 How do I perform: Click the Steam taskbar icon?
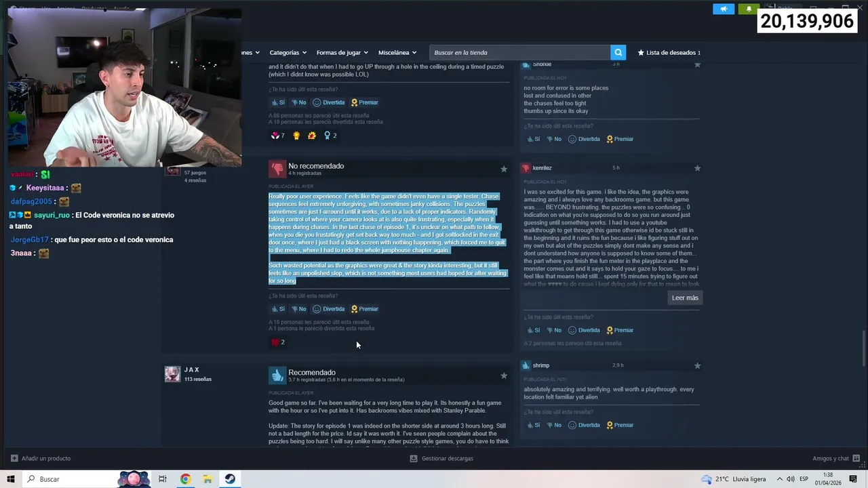coord(230,479)
